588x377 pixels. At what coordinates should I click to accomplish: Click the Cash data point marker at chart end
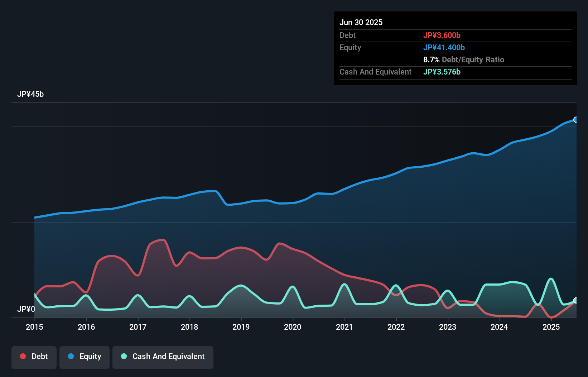point(576,300)
